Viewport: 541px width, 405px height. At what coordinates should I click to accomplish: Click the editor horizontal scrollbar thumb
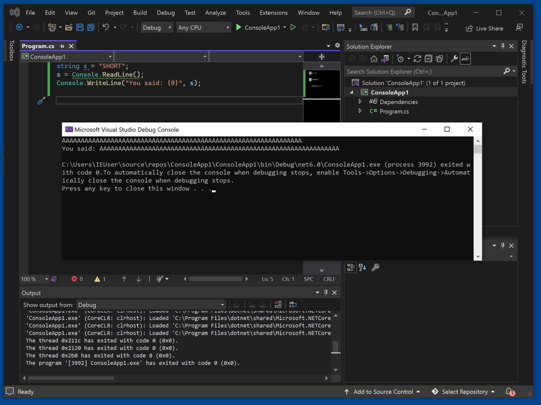(x=215, y=279)
